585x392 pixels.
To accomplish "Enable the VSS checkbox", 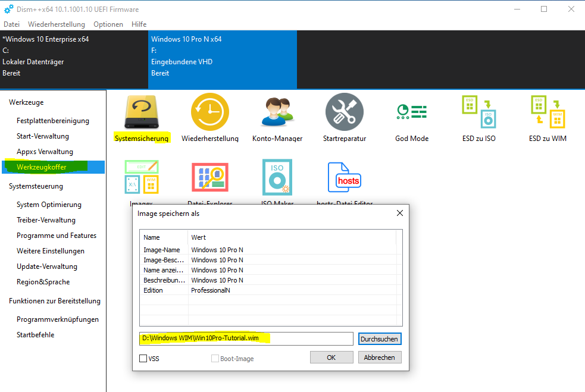I will click(143, 359).
